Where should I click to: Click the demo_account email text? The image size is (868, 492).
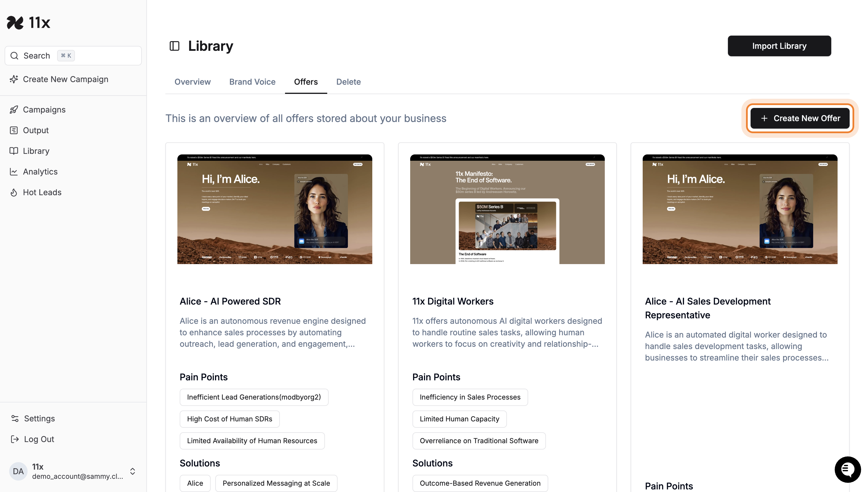pyautogui.click(x=77, y=476)
